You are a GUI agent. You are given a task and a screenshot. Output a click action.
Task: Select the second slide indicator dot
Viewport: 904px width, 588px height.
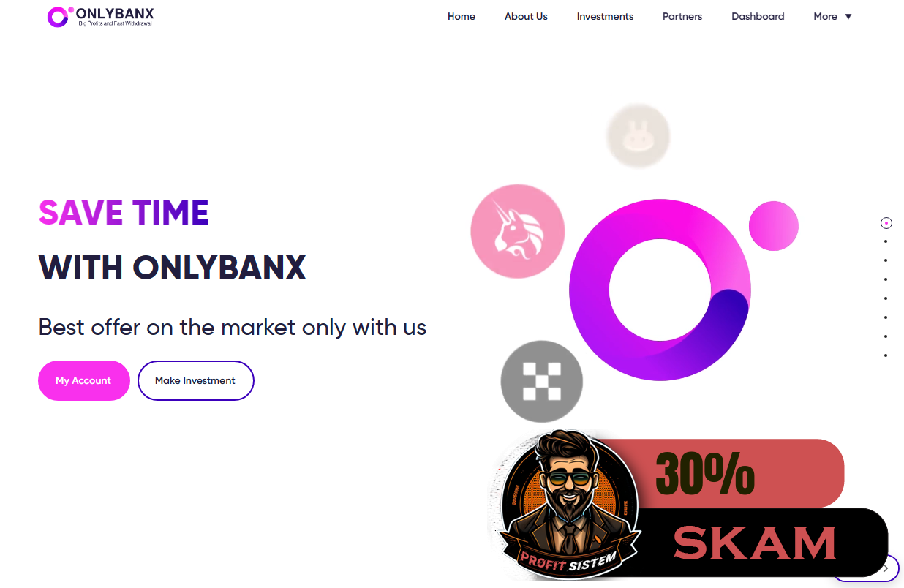click(886, 241)
